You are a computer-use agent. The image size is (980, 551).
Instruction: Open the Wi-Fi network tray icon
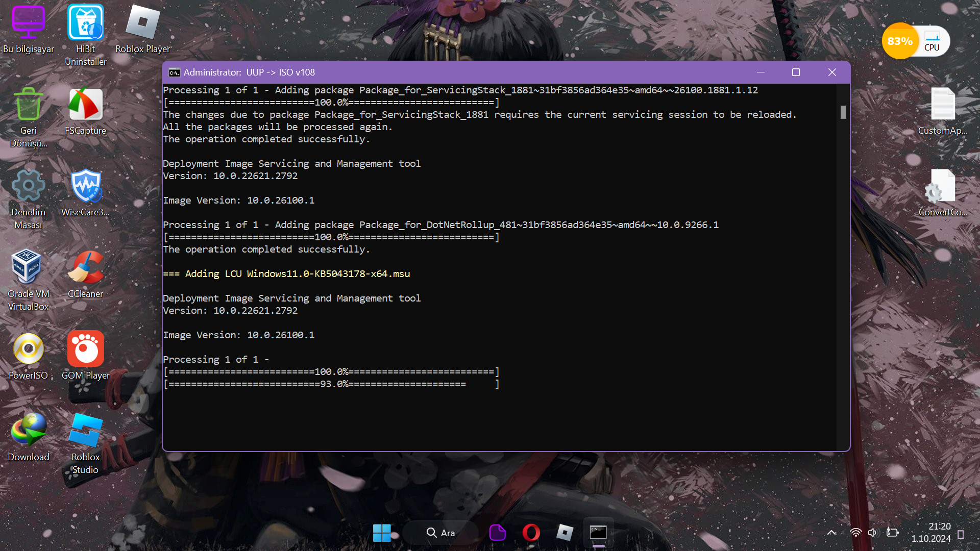point(855,533)
